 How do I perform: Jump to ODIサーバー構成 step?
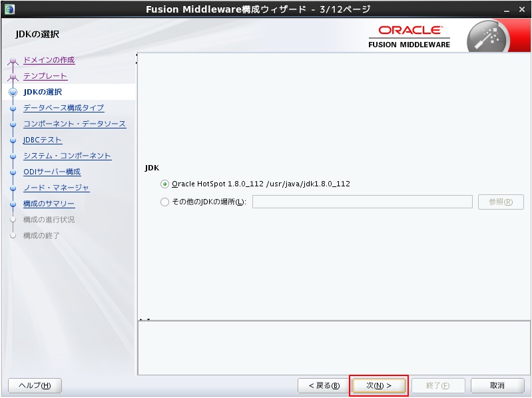pos(52,172)
